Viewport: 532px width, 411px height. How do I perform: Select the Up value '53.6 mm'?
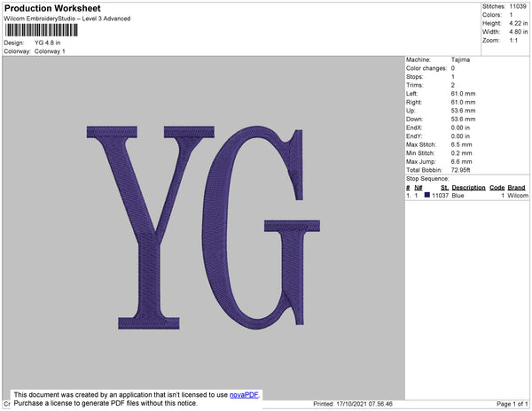[x=463, y=111]
